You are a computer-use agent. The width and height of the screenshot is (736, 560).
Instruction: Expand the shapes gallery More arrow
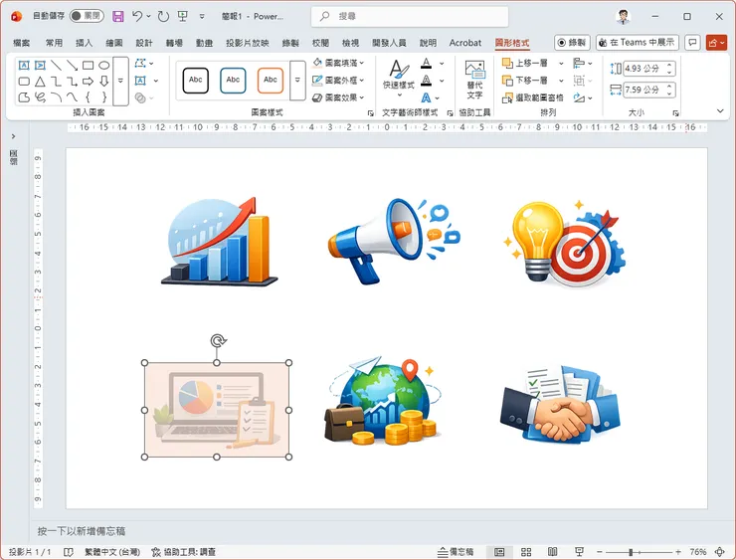click(120, 82)
